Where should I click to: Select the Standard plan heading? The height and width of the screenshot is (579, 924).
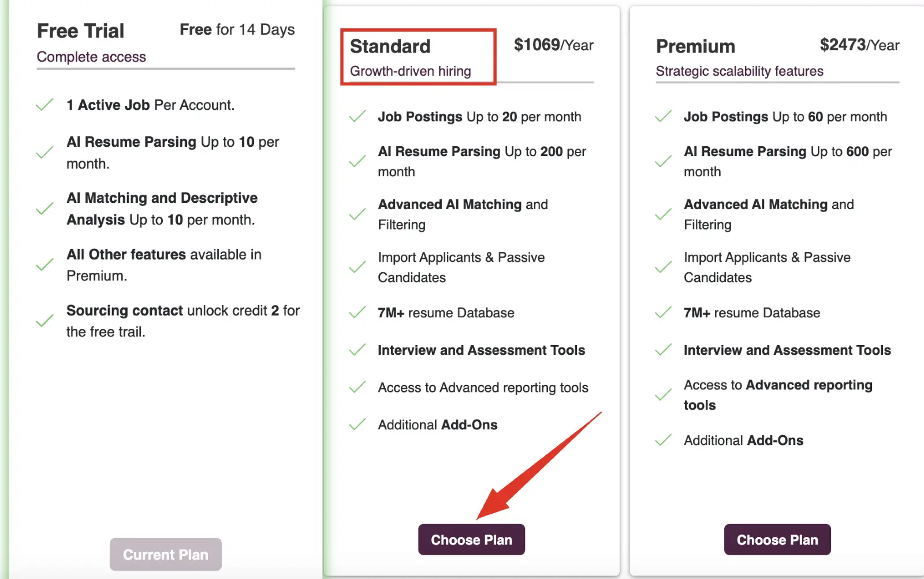tap(390, 46)
